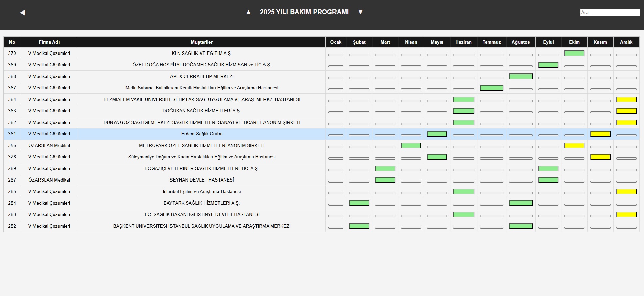This screenshot has height=296, width=644.
Task: Click row number 282
Action: pos(12,226)
